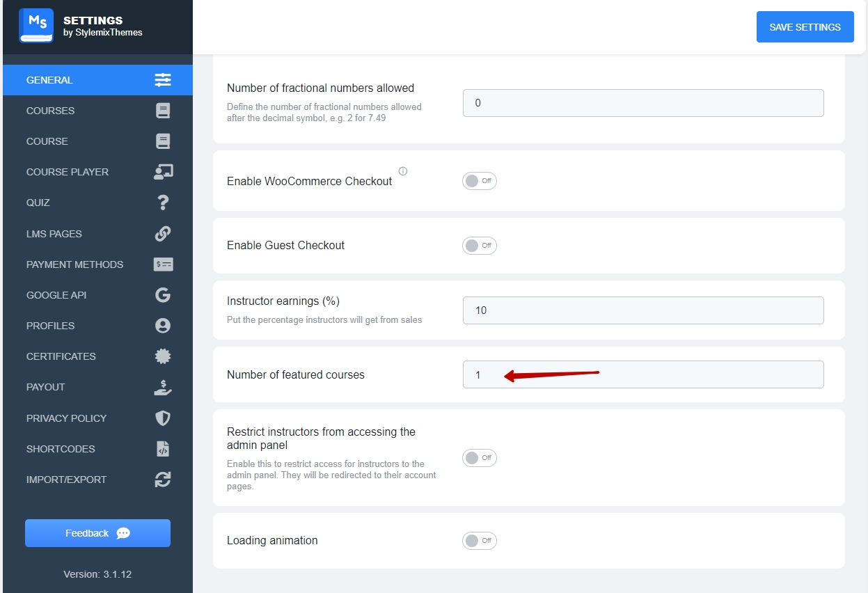Click the LMS Pages link icon

tap(163, 234)
